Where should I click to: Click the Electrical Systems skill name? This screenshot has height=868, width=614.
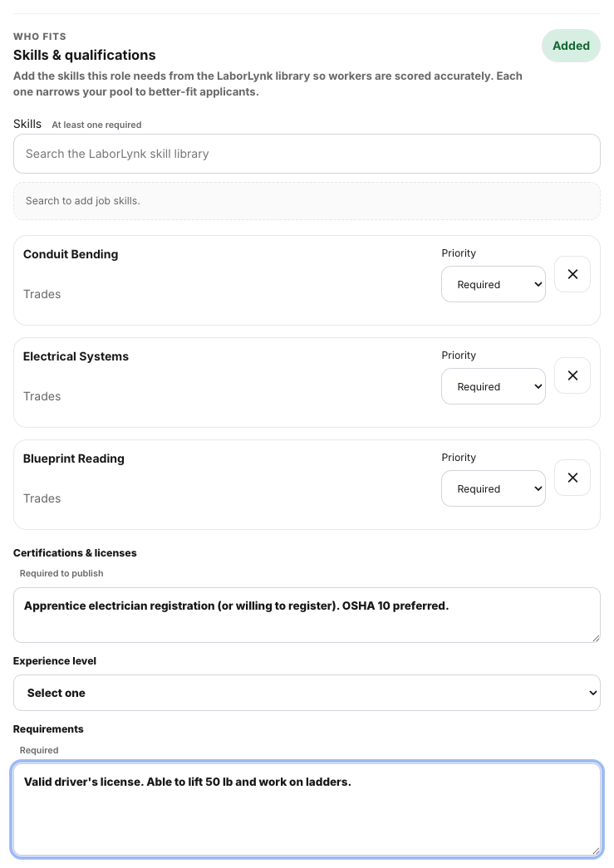[76, 356]
